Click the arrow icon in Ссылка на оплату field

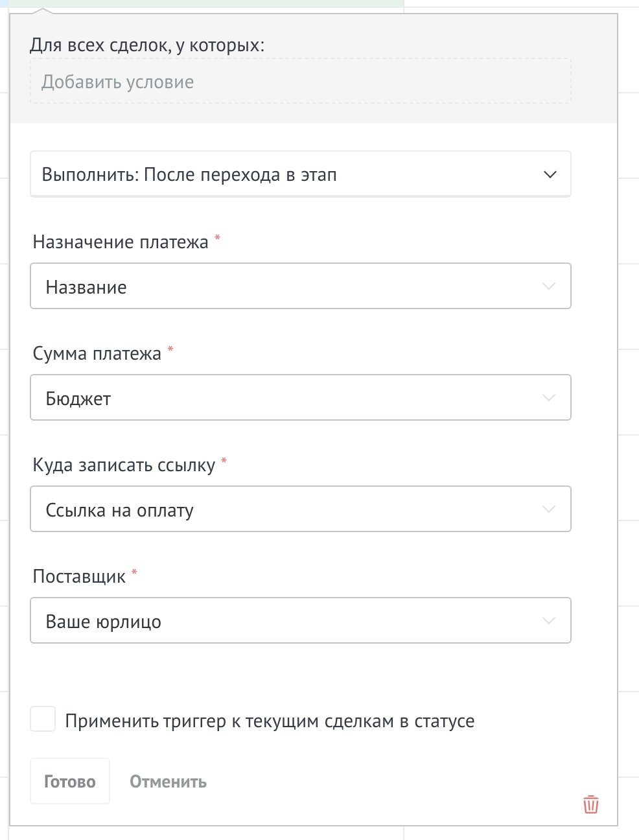pos(549,509)
